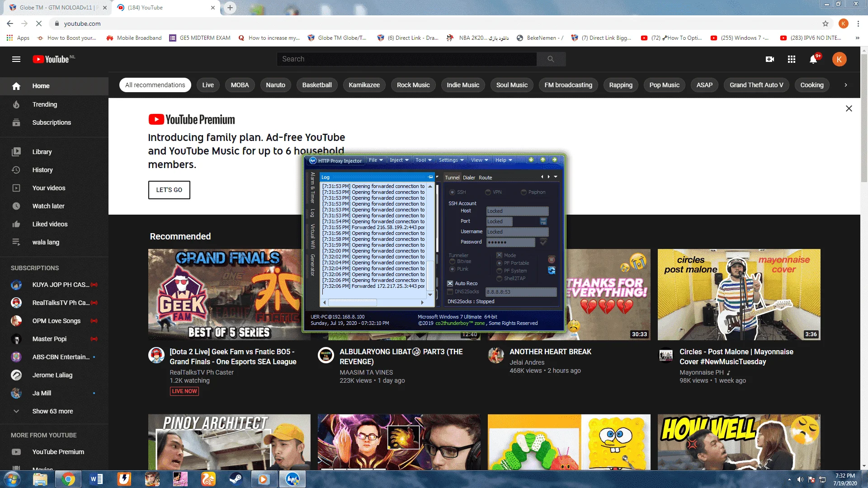This screenshot has height=488, width=868.
Task: Open Your videos in the sidebar
Action: 54,188
